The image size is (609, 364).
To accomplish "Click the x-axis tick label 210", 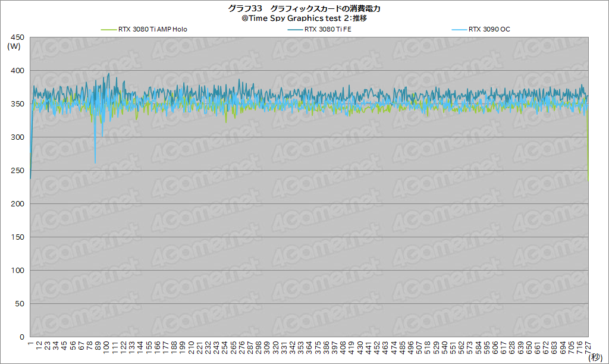I will click(x=191, y=347).
